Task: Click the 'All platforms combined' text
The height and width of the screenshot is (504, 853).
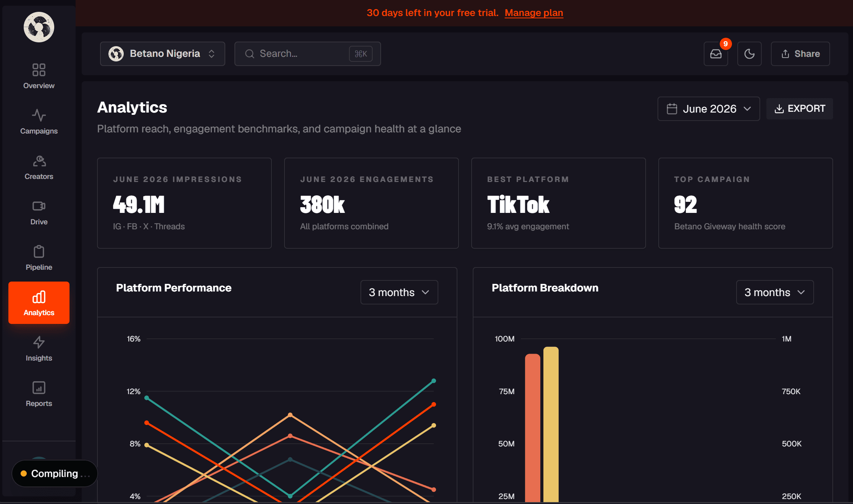Action: click(344, 226)
